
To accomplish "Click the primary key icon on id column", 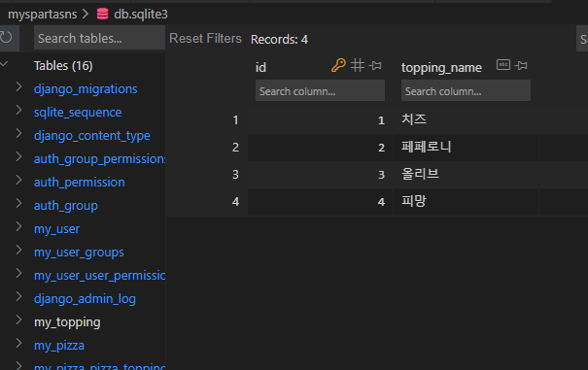I will click(x=338, y=66).
